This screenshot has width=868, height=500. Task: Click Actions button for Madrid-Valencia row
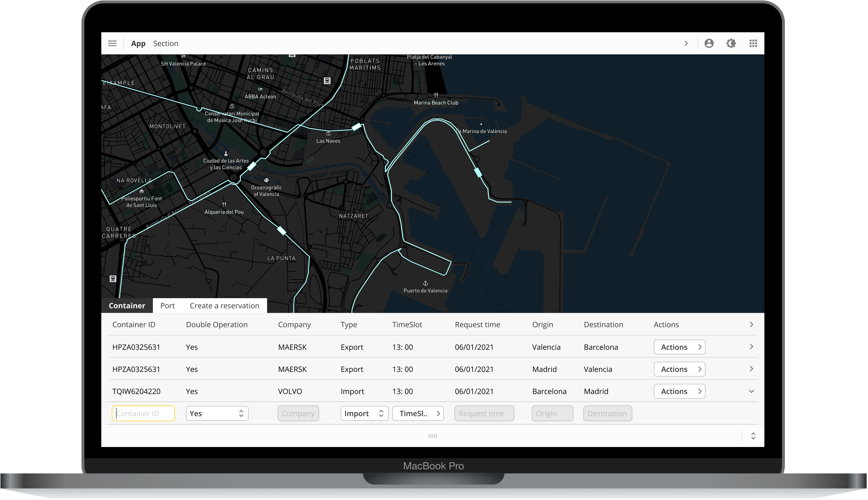[x=679, y=369]
